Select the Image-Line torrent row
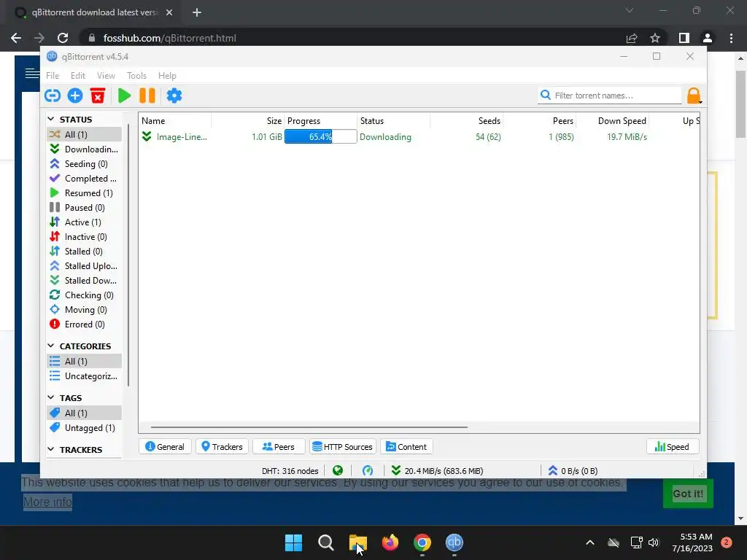This screenshot has width=747, height=560. pos(419,136)
